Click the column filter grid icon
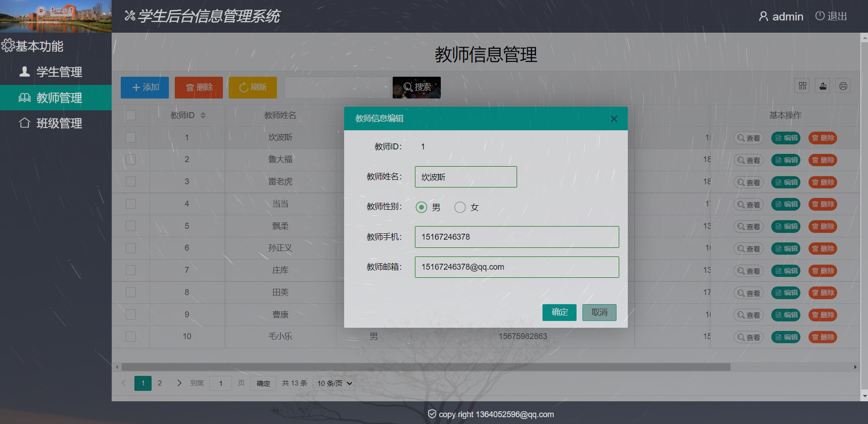Viewport: 868px width, 424px height. tap(803, 86)
